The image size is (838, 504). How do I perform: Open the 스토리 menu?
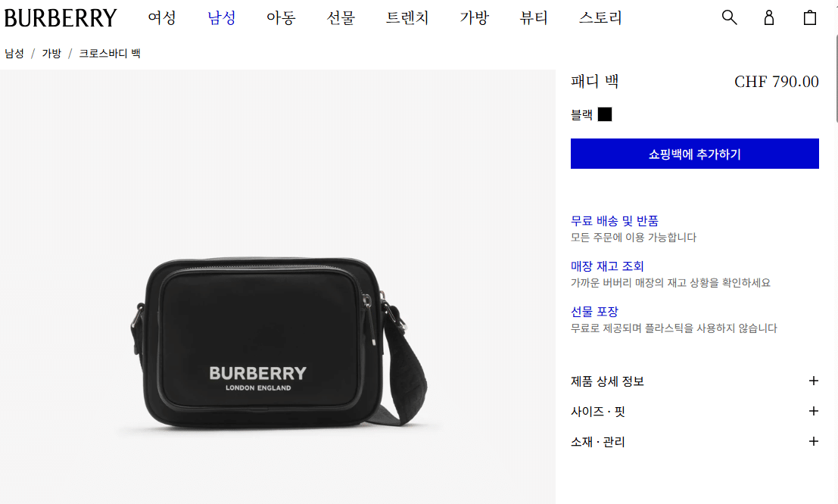point(600,17)
